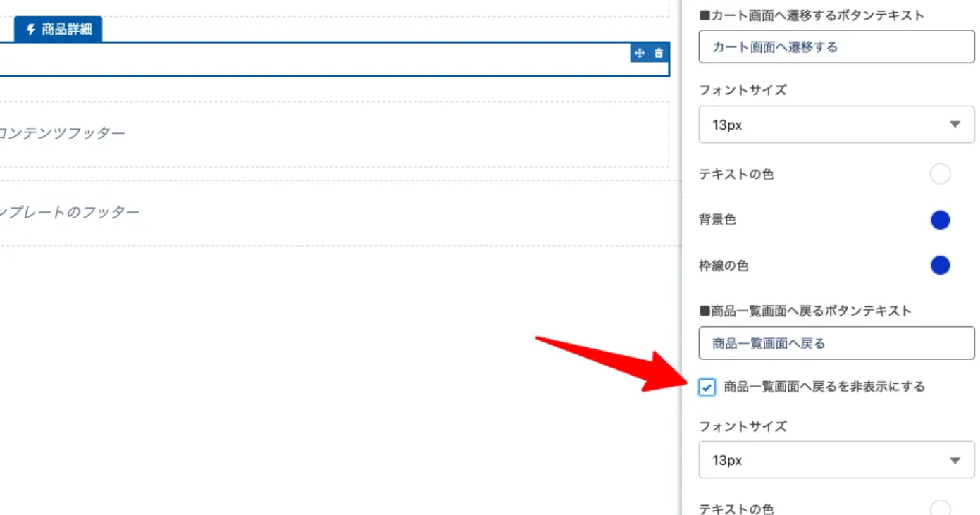Open the first フォントサイズ dropdown under the cart button text
The image size is (980, 515).
(x=836, y=125)
